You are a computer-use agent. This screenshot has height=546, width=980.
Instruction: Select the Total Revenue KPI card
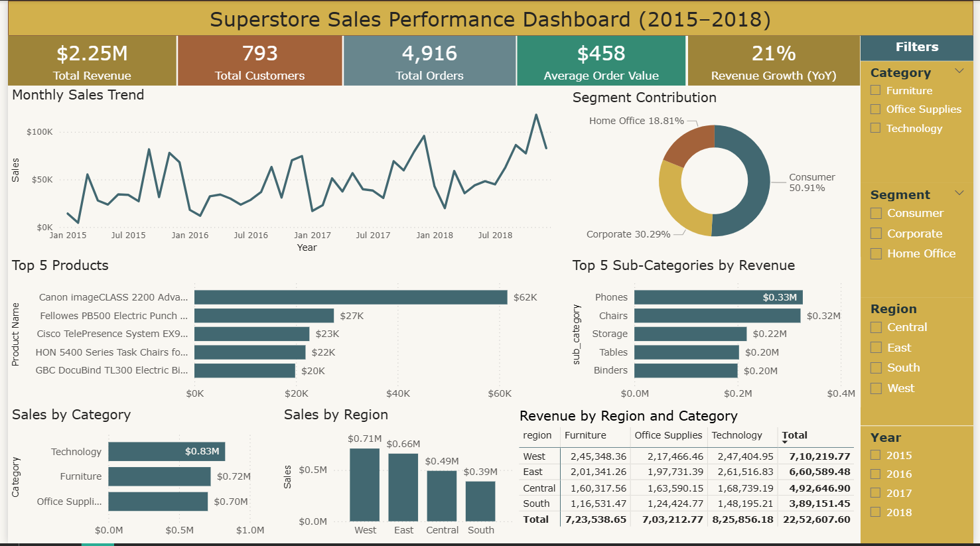92,61
